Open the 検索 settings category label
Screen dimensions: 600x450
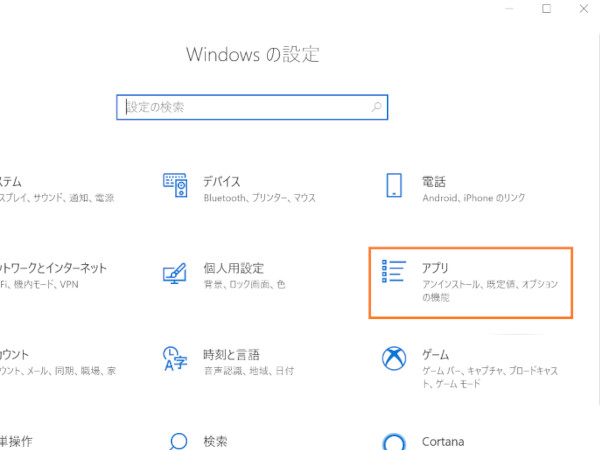pyautogui.click(x=215, y=441)
